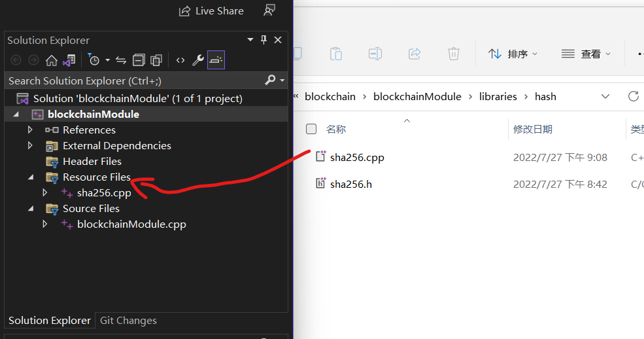This screenshot has height=339, width=644.
Task: Select the Header Files filter folder
Action: pos(92,162)
